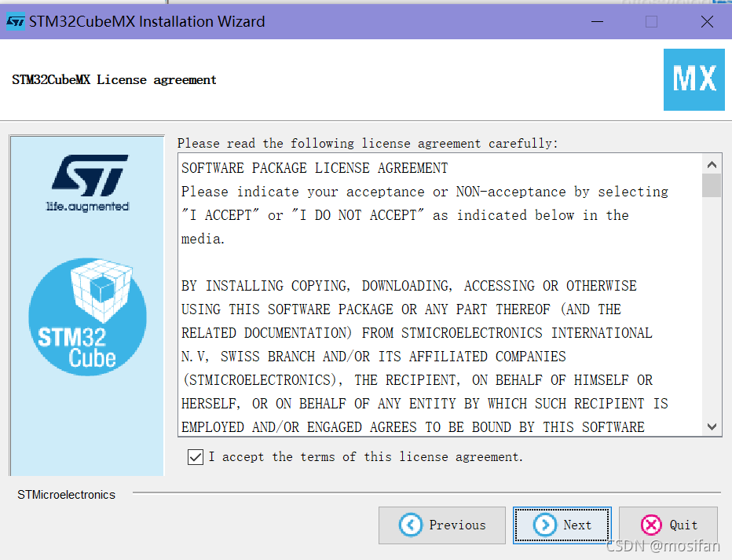Uncheck the accept license terms checkbox
The width and height of the screenshot is (732, 560).
click(x=195, y=457)
